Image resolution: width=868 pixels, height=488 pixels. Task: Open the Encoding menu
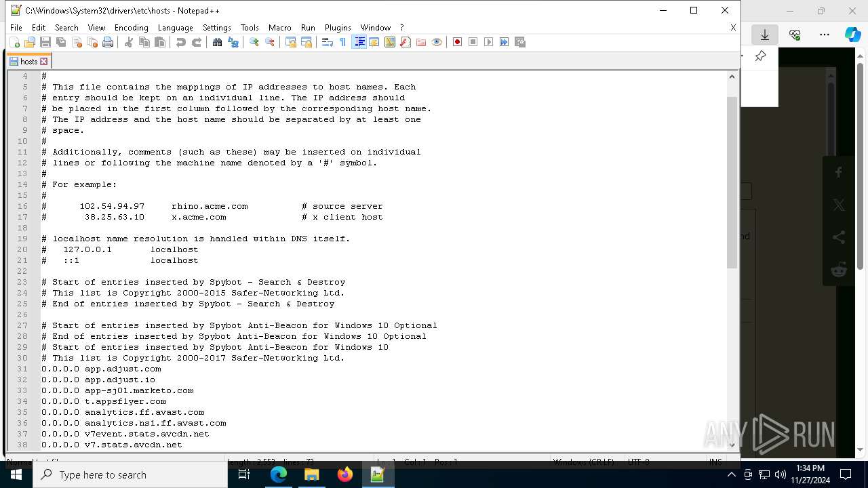click(131, 28)
